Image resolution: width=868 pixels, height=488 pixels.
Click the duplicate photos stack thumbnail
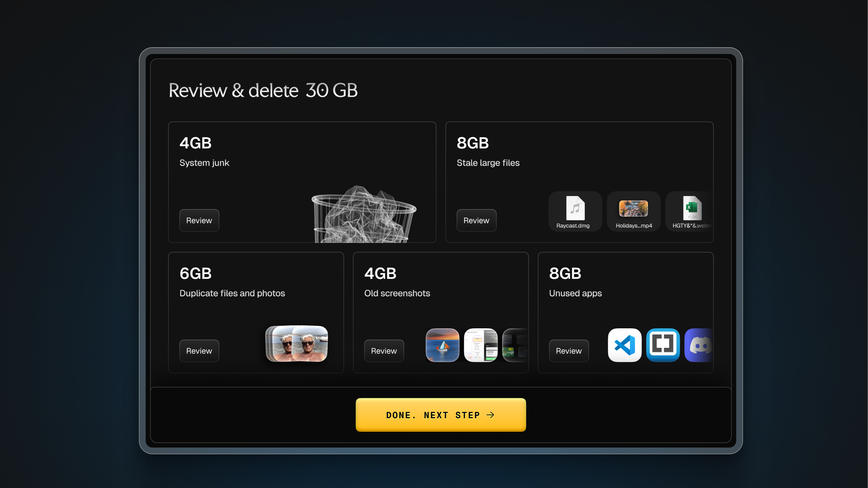(297, 343)
